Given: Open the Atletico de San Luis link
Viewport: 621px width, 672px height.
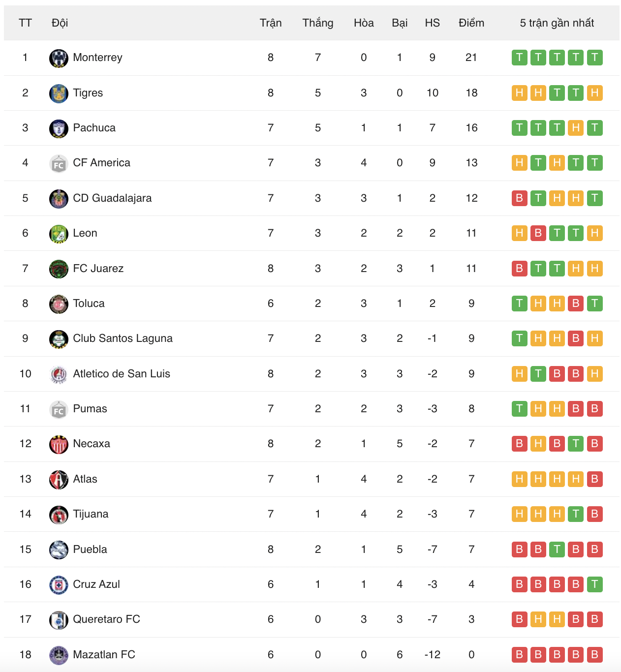Looking at the screenshot, I should coord(121,374).
